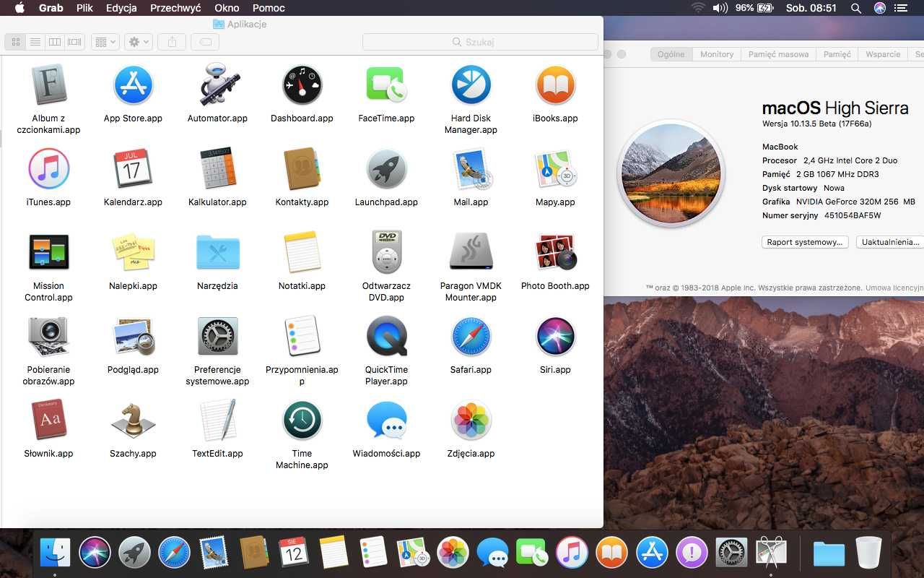Open the gear action menu
Image resolution: width=924 pixels, height=578 pixels.
pos(138,42)
